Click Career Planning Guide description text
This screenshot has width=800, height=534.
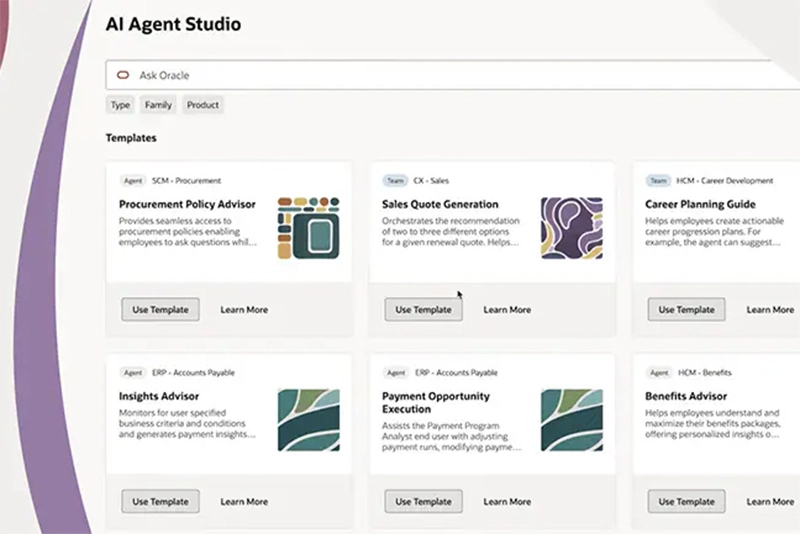click(714, 232)
